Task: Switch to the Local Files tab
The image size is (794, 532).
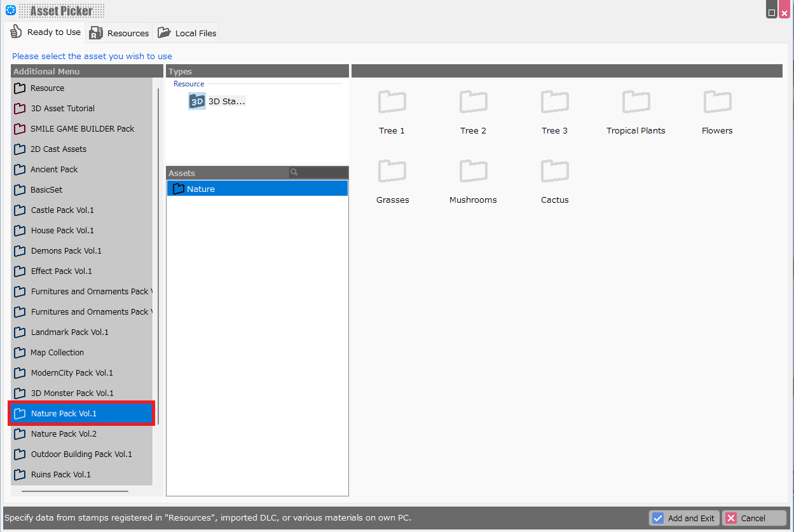Action: (x=187, y=33)
